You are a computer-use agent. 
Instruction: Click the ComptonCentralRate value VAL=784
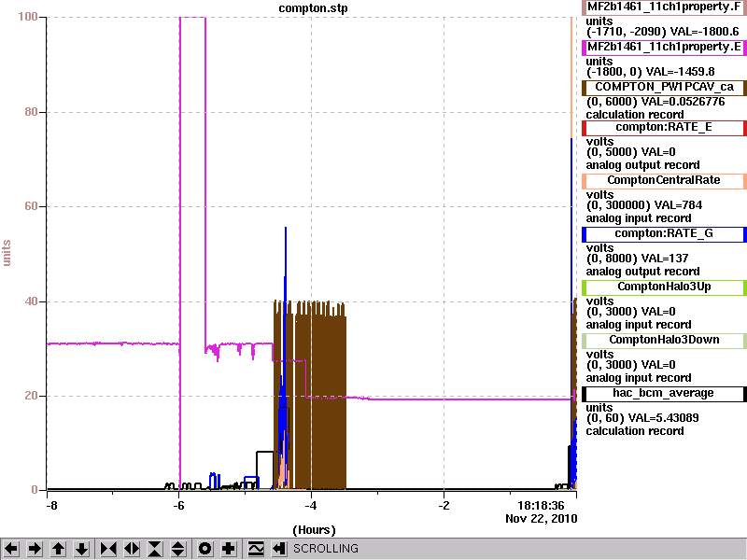[x=679, y=205]
